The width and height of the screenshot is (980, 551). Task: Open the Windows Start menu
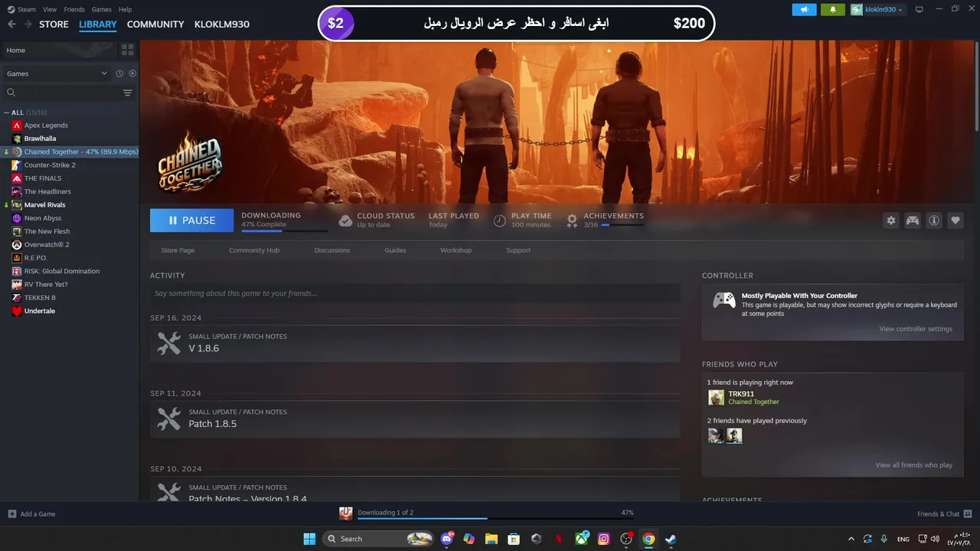pyautogui.click(x=309, y=539)
